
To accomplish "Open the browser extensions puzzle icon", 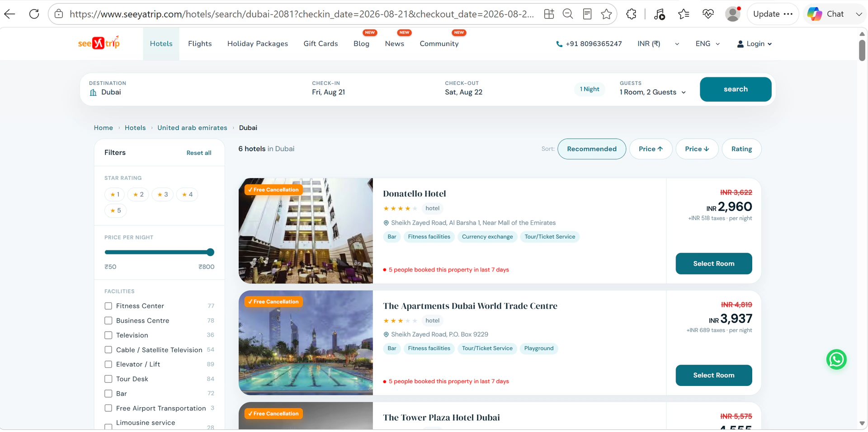I will 632,14.
